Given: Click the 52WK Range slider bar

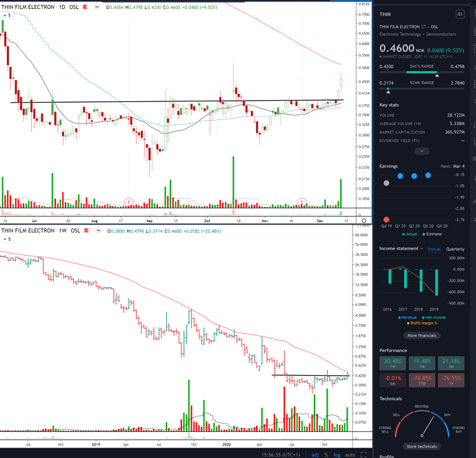Looking at the screenshot, I should click(x=422, y=88).
